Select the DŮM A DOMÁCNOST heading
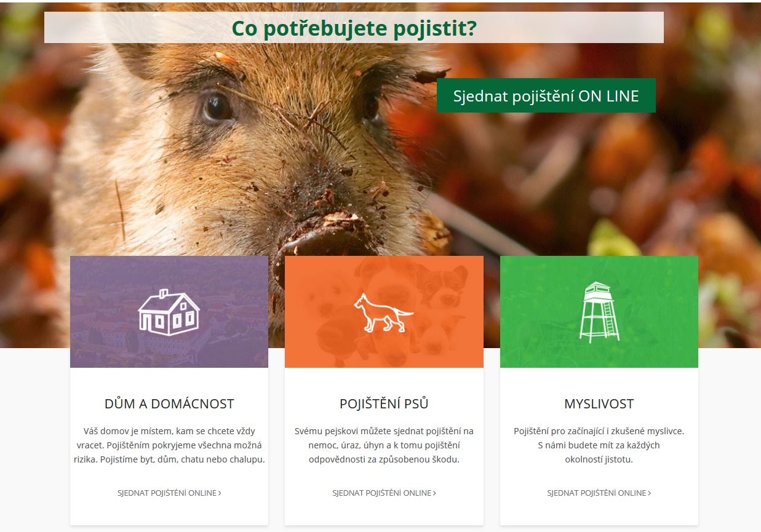The image size is (761, 532). (169, 404)
